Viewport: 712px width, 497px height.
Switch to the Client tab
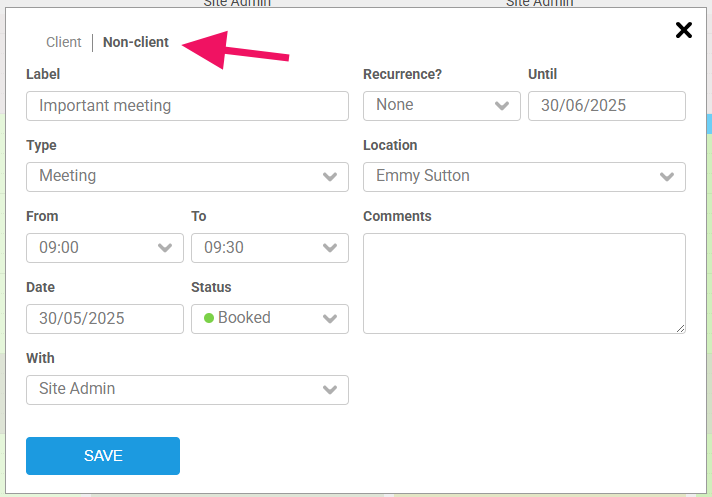coord(64,42)
